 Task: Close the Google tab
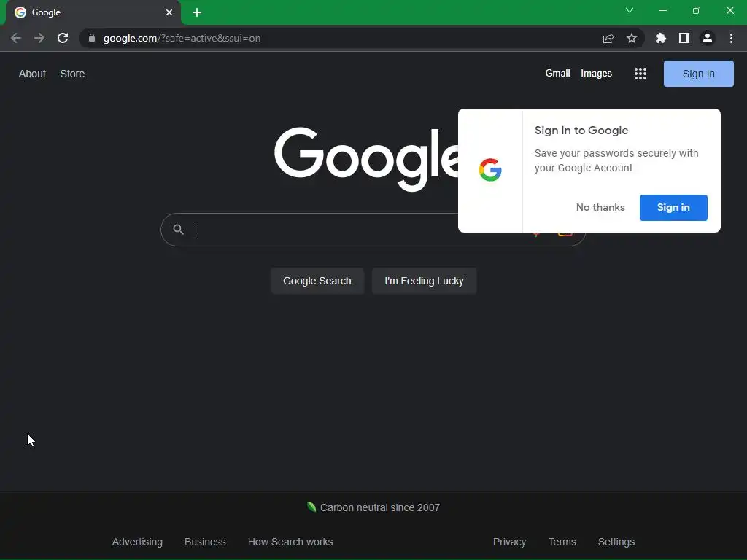(169, 12)
